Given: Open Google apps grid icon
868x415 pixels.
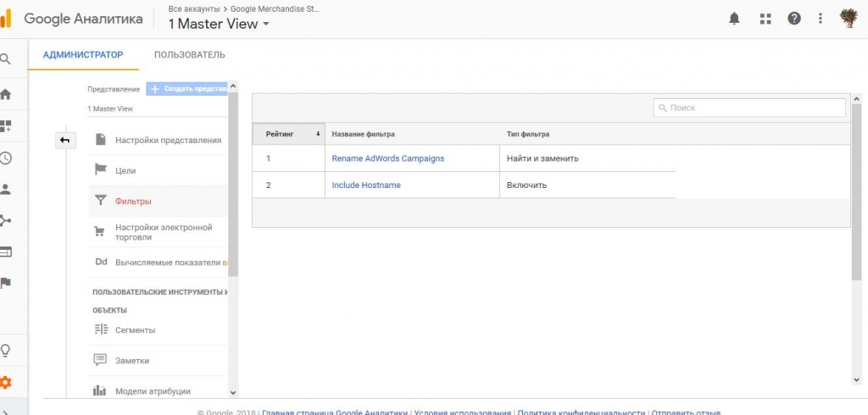Looking at the screenshot, I should coord(765,19).
